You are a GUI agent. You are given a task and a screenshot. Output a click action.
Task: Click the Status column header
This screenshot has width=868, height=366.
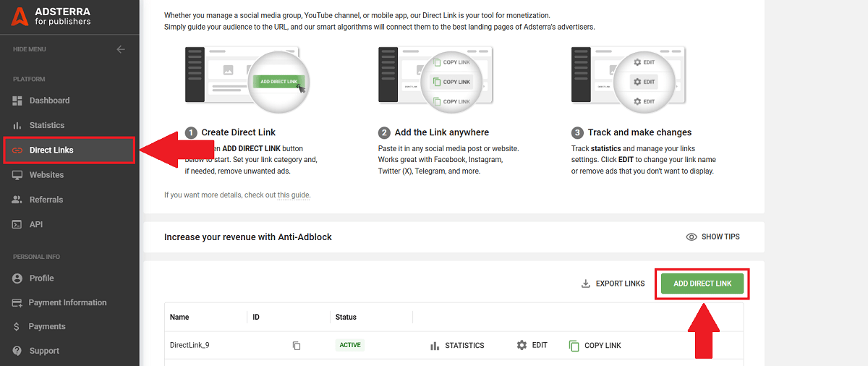346,317
